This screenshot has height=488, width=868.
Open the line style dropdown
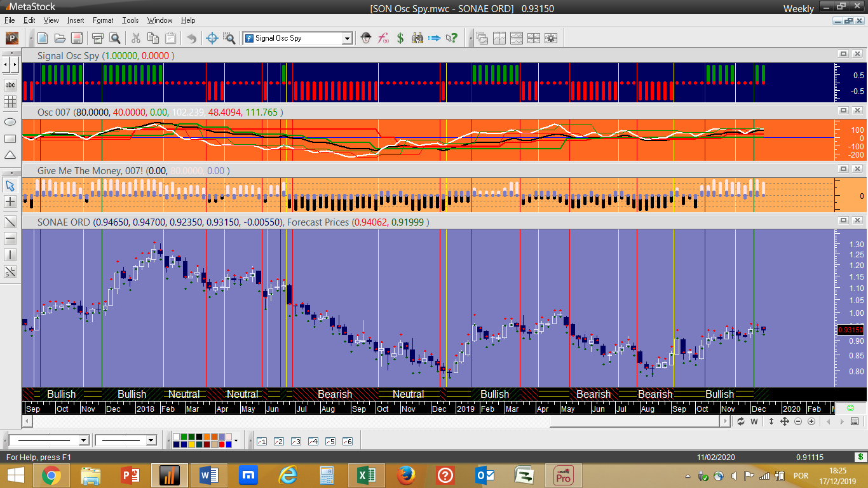click(x=83, y=440)
